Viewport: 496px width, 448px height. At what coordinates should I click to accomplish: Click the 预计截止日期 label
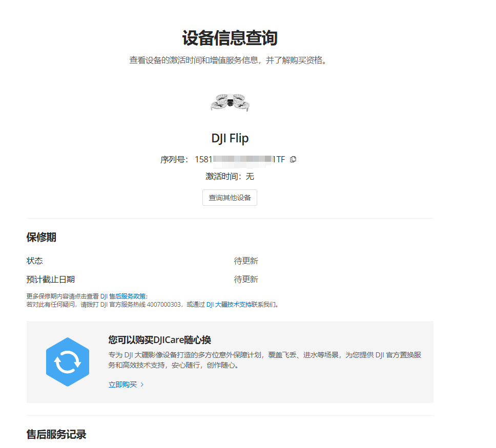click(x=51, y=280)
